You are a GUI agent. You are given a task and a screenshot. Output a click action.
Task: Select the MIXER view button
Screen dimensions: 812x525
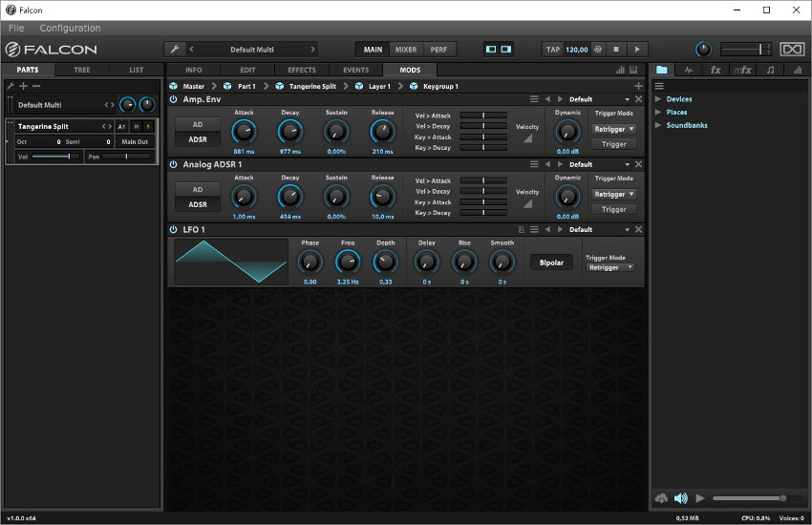pos(406,50)
